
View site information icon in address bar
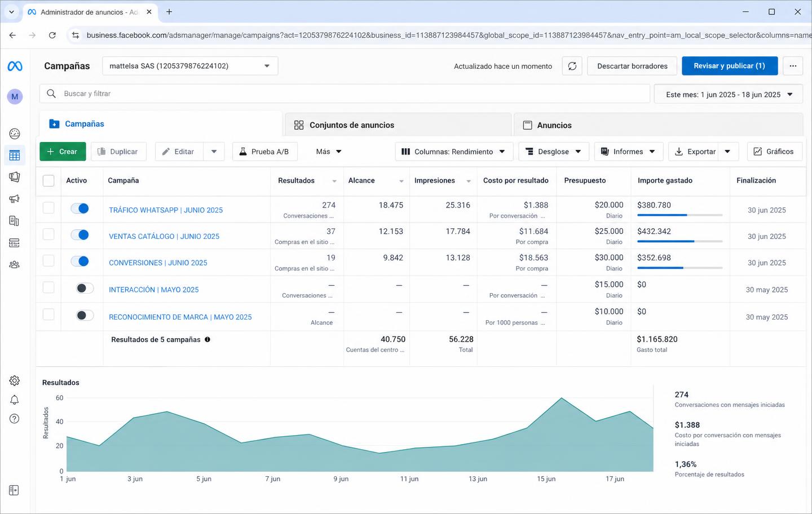(75, 35)
